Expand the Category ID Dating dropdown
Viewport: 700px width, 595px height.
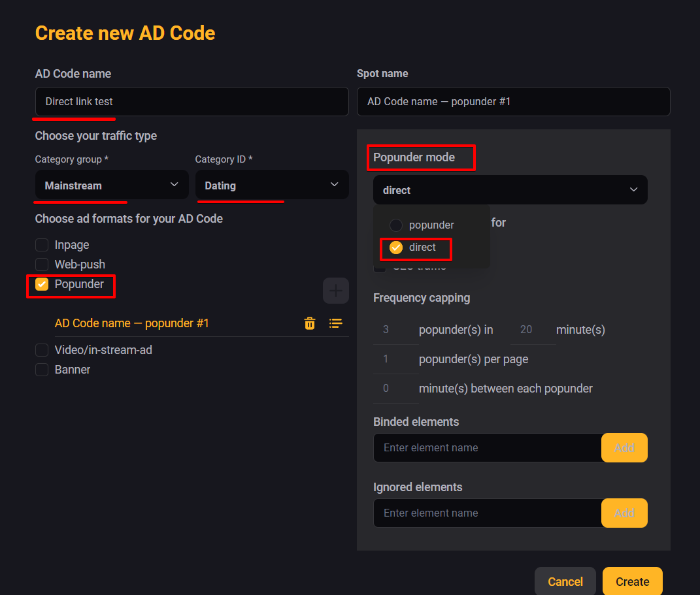(271, 185)
